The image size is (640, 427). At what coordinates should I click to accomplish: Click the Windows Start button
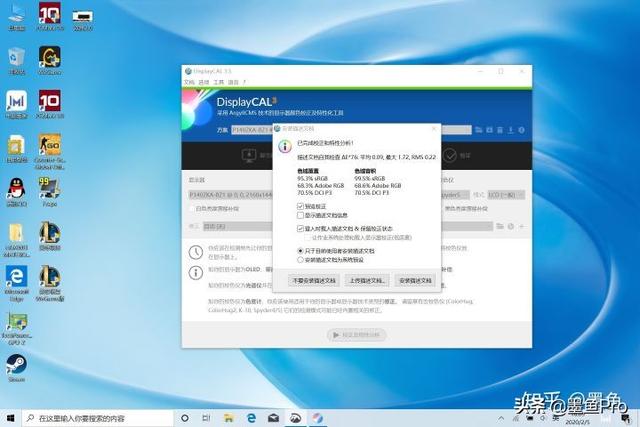pos(11,418)
